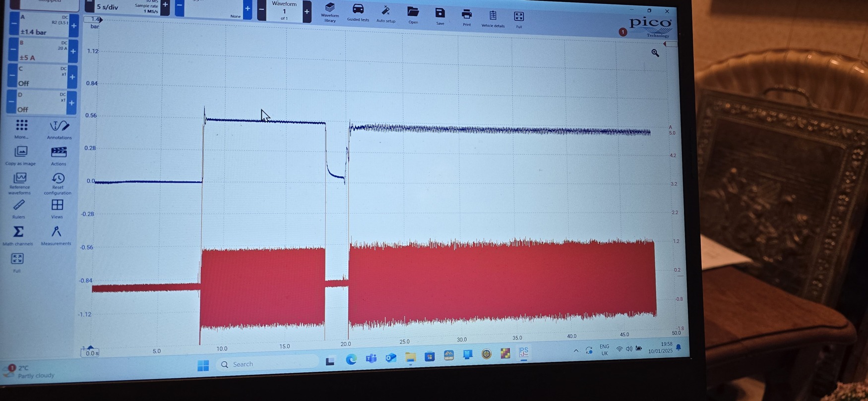Click the zoom magnifier on graph
Image resolution: width=868 pixels, height=401 pixels.
[x=655, y=53]
